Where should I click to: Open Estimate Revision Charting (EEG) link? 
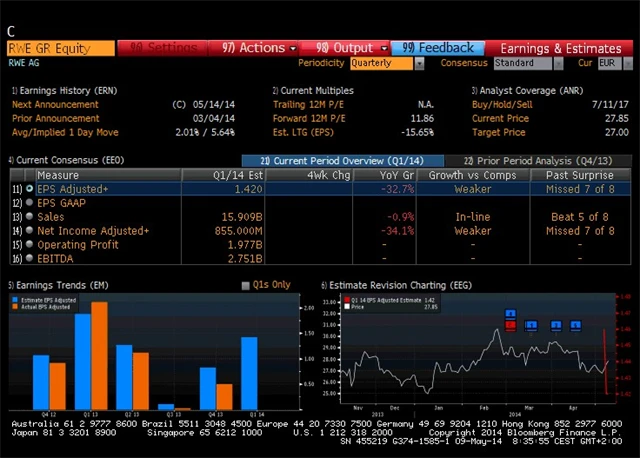point(397,285)
